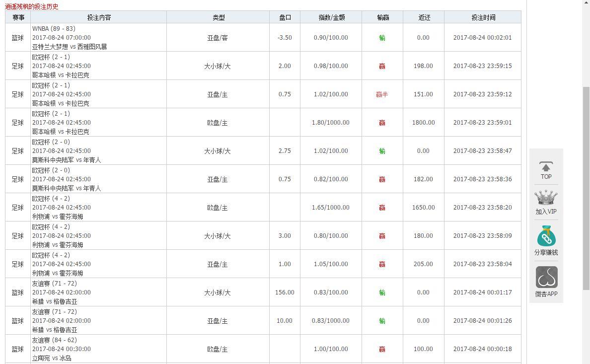
Task: Click the 盘口 column header
Action: click(285, 17)
